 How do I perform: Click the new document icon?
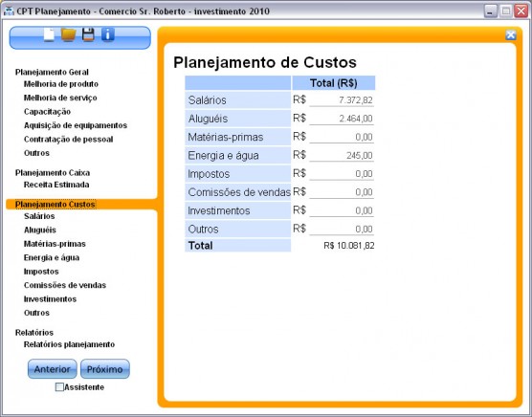49,34
